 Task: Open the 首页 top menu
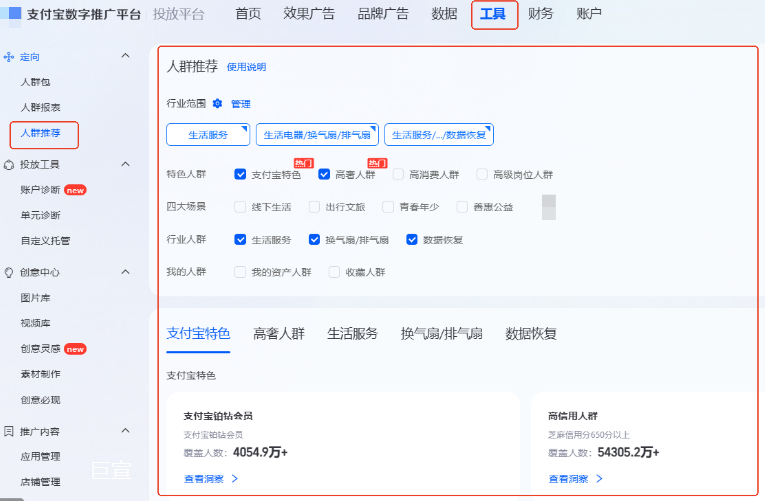click(248, 14)
